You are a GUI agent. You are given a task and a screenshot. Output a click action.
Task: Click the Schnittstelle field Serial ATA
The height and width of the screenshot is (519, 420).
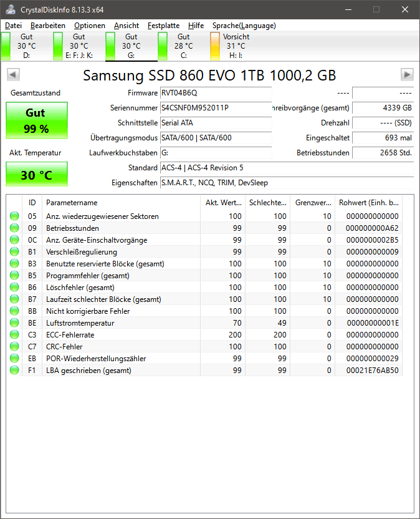click(216, 123)
